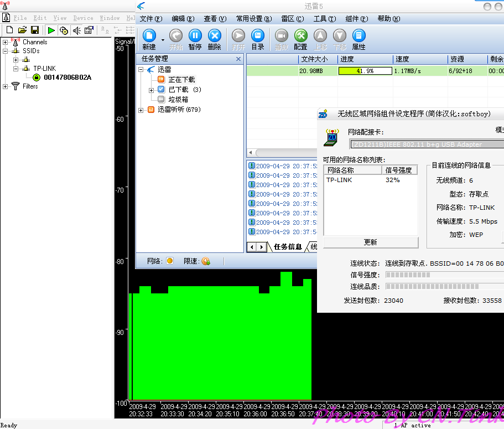Collapse the SSIDs tree node

(x=5, y=51)
